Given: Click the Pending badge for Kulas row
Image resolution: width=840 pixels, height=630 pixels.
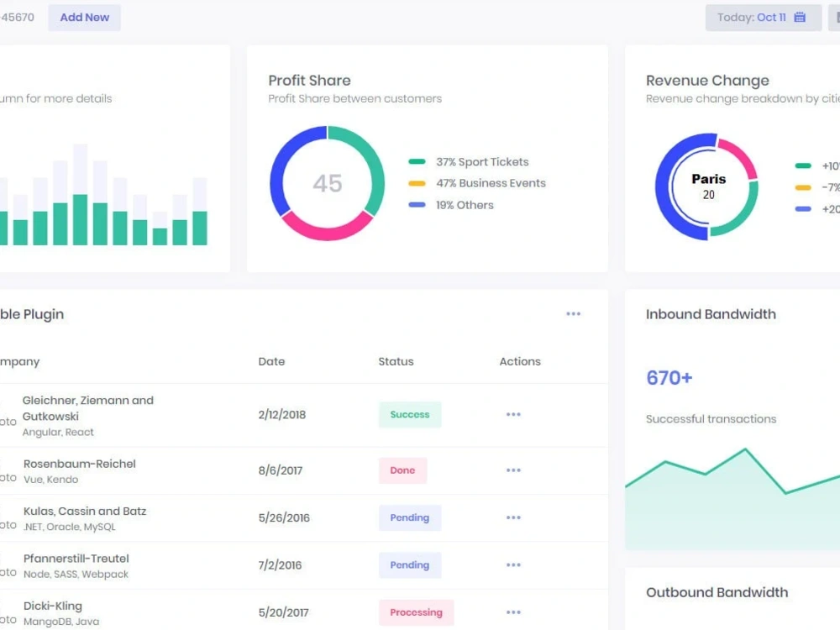Looking at the screenshot, I should tap(409, 517).
